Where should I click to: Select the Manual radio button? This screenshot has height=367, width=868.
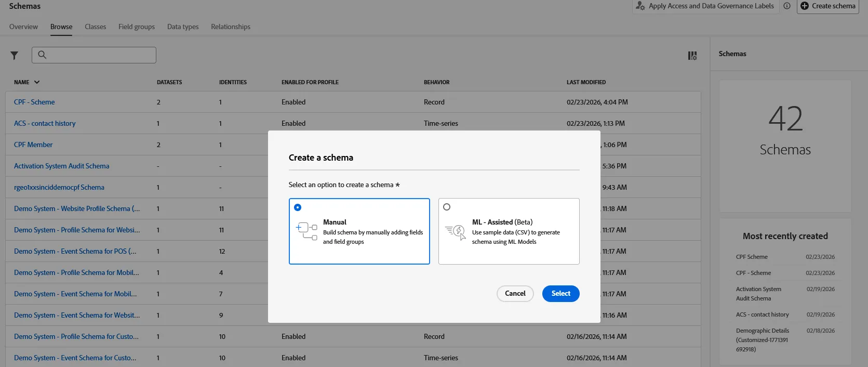[298, 207]
